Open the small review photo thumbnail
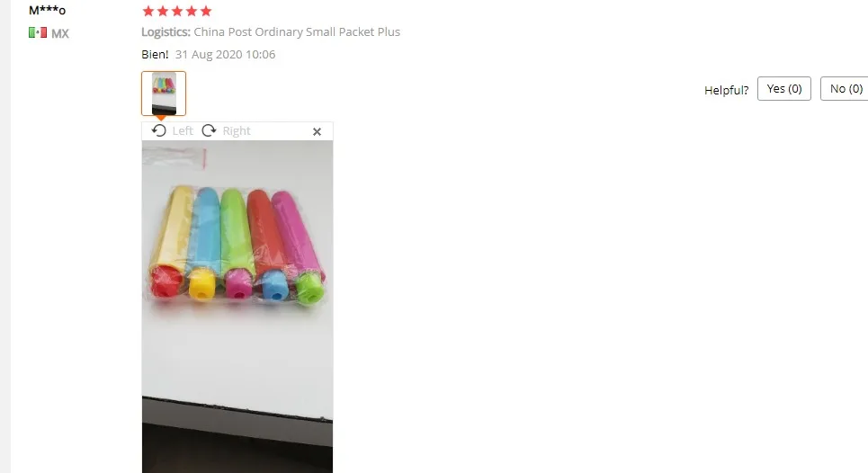 click(x=164, y=94)
